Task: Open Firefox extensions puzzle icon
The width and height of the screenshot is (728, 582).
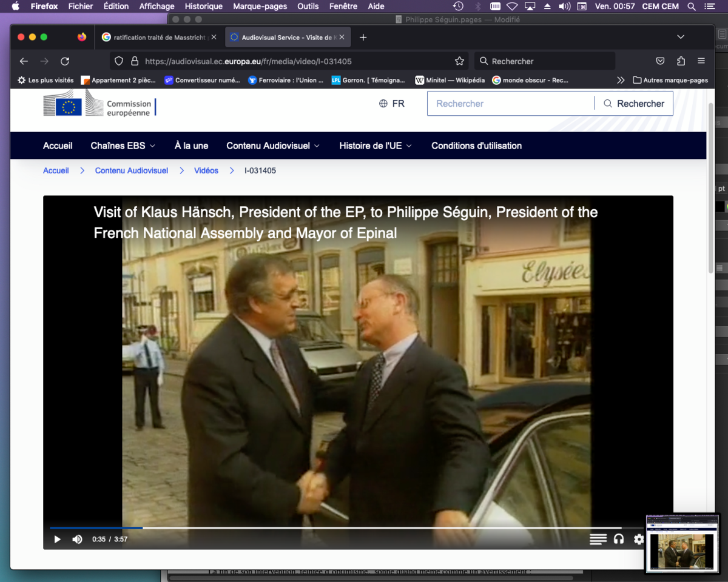Action: click(x=681, y=61)
